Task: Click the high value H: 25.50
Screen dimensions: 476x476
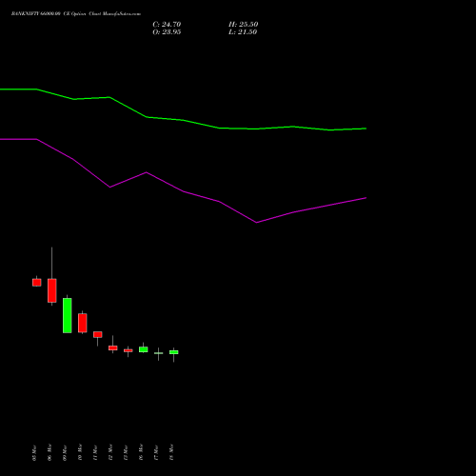Action: pos(244,25)
